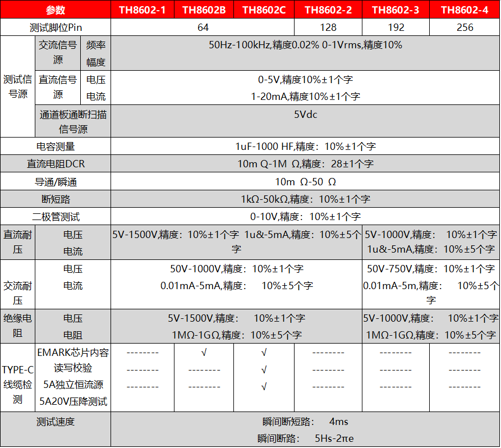501x448 pixels.
Task: Select the 测试脚位Pin row label
Action: click(x=56, y=28)
